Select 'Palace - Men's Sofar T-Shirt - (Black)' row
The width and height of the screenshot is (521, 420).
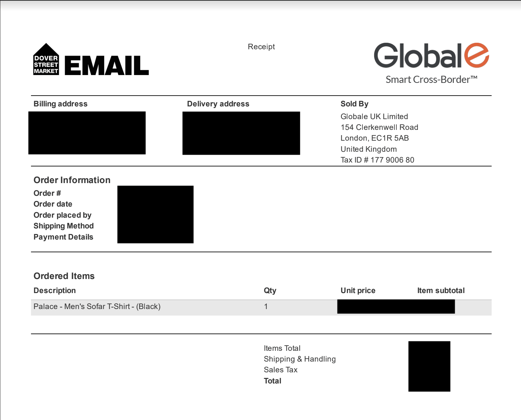point(261,307)
